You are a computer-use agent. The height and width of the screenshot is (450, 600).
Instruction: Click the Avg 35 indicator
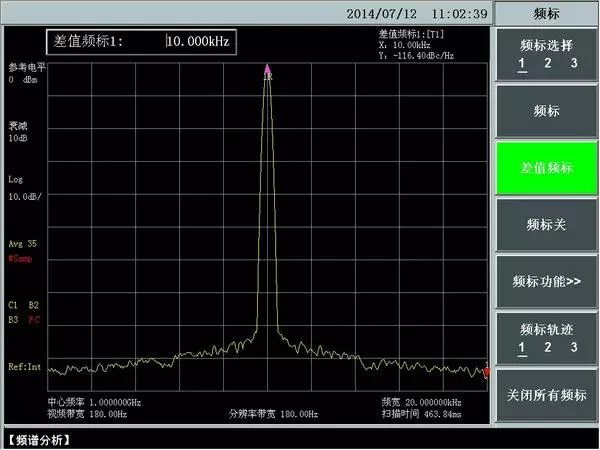[x=23, y=244]
